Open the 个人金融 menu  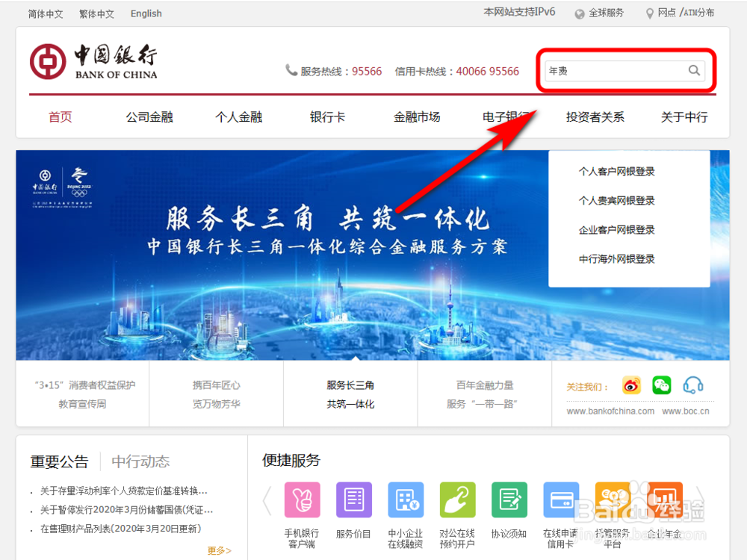[239, 116]
